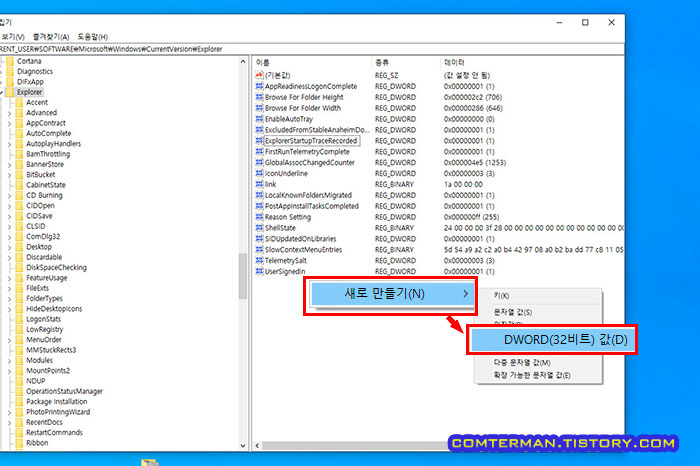Click the 0x000004e5 (1253) data cell
The image size is (700, 466).
475,162
